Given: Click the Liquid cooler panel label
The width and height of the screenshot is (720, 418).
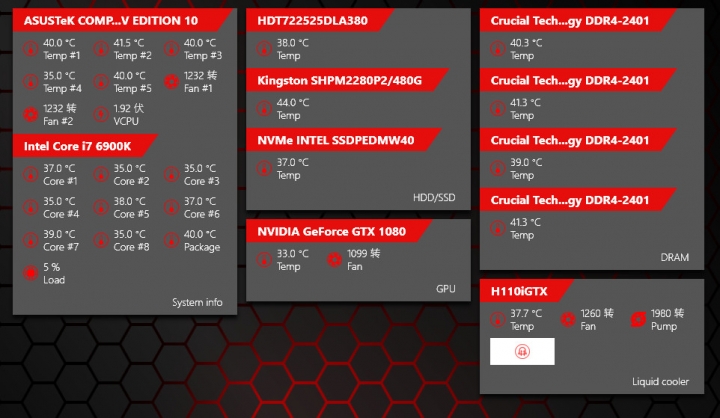Looking at the screenshot, I should (x=661, y=382).
